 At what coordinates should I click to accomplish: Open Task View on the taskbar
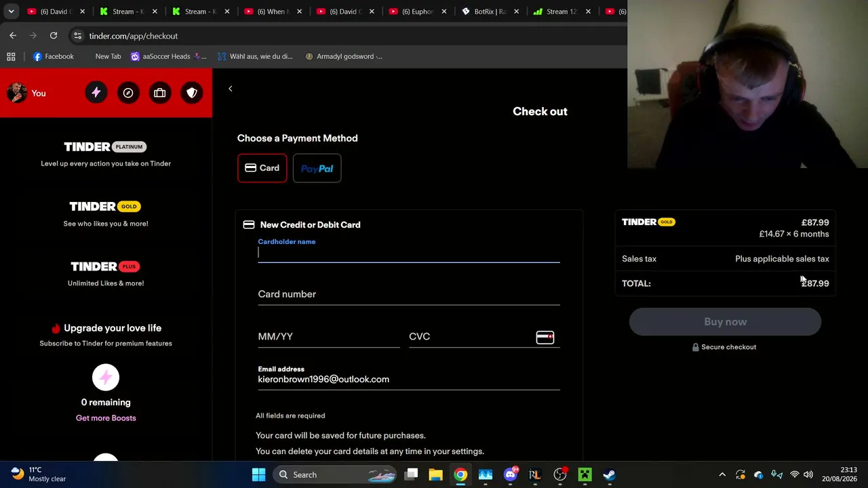pyautogui.click(x=412, y=474)
